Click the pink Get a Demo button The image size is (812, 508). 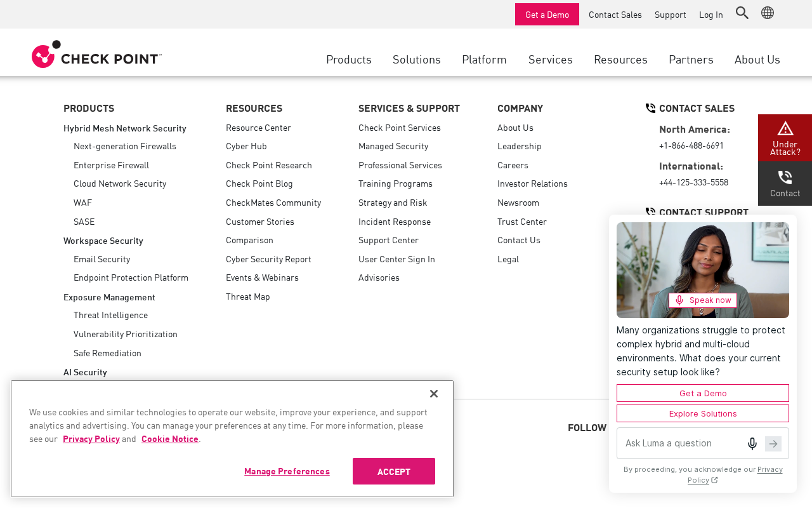coord(547,14)
